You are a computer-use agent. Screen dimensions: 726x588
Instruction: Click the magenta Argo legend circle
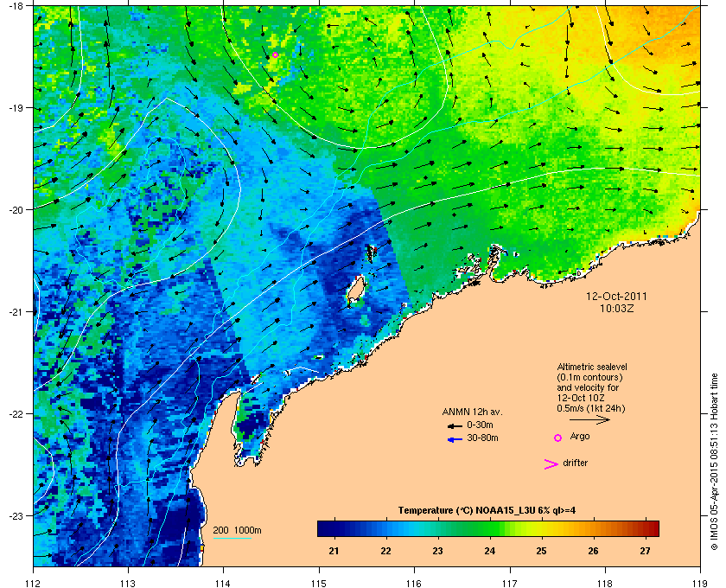(558, 438)
